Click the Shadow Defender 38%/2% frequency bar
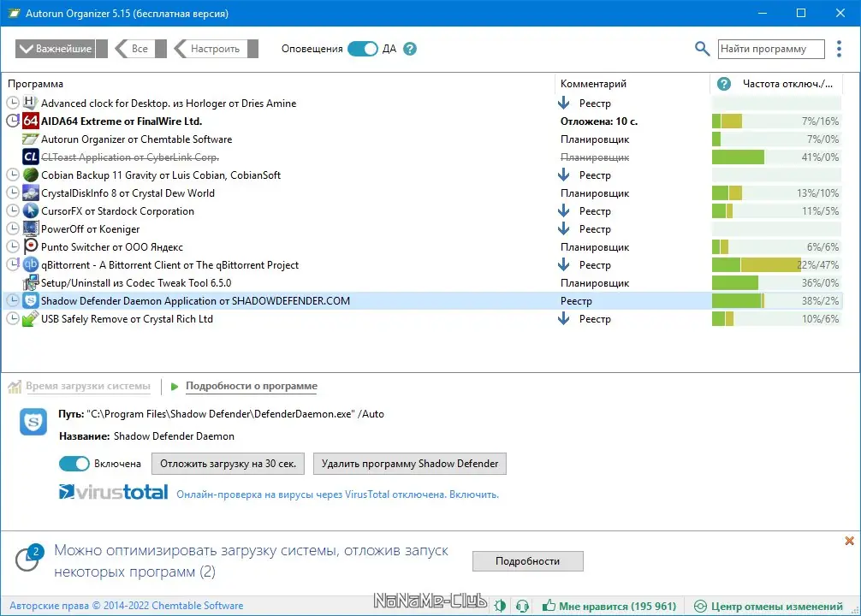 pyautogui.click(x=776, y=301)
